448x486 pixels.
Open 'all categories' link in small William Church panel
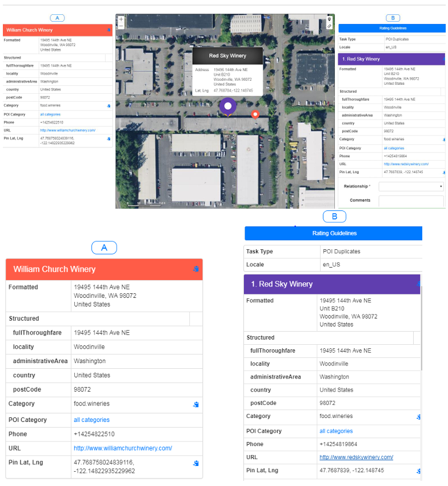click(x=50, y=115)
